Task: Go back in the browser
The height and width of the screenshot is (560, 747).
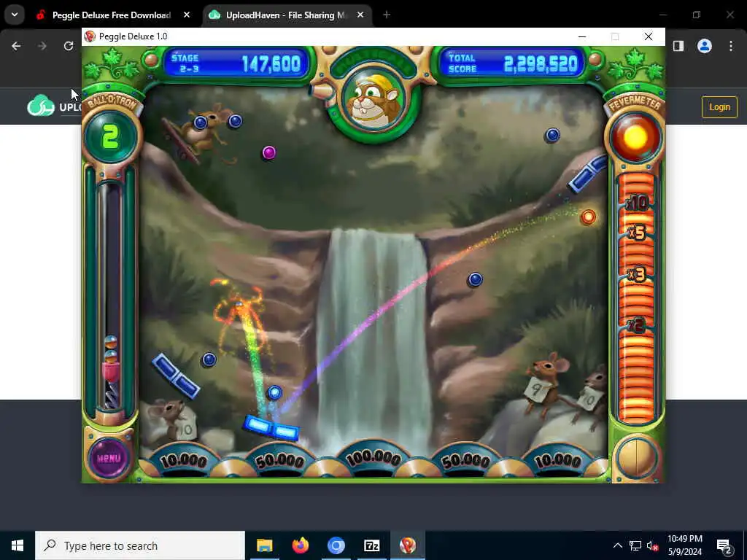Action: 16,46
